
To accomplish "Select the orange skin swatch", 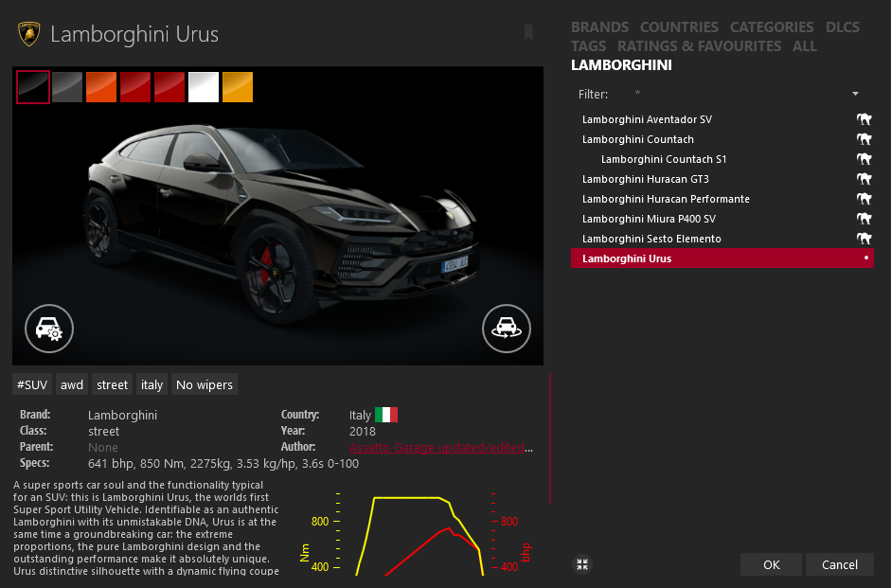I will pyautogui.click(x=101, y=87).
